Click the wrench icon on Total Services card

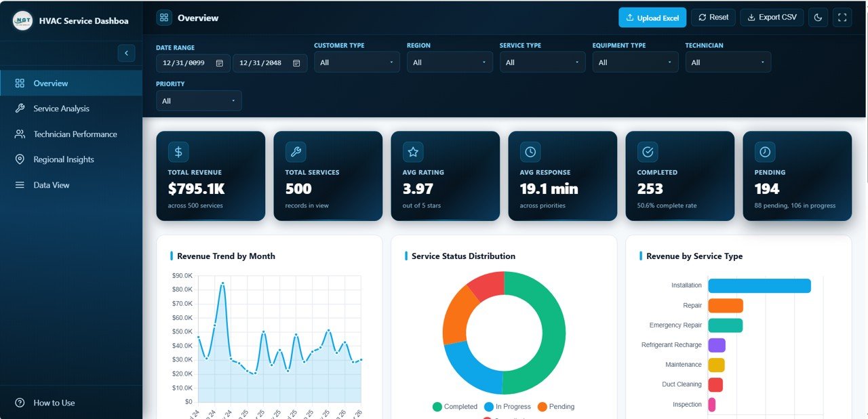tap(295, 151)
